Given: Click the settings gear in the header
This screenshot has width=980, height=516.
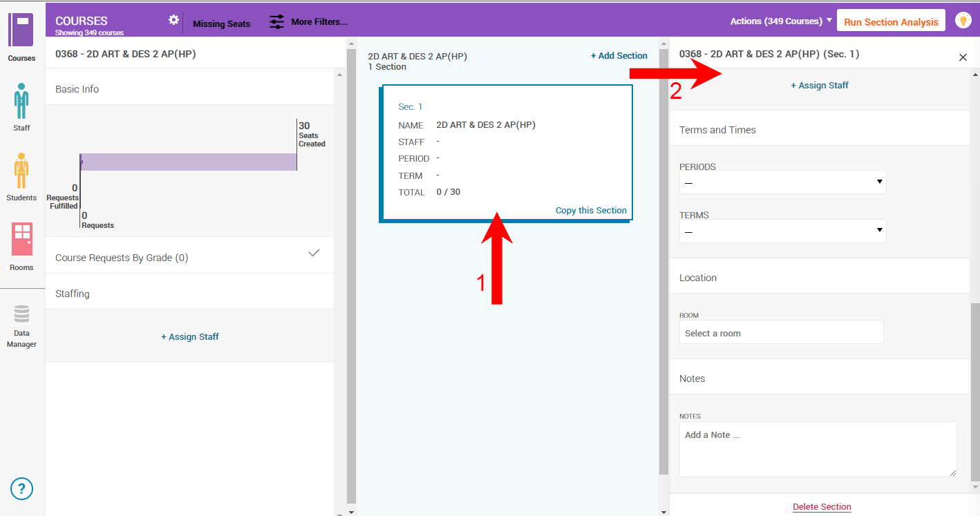Looking at the screenshot, I should click(x=173, y=20).
